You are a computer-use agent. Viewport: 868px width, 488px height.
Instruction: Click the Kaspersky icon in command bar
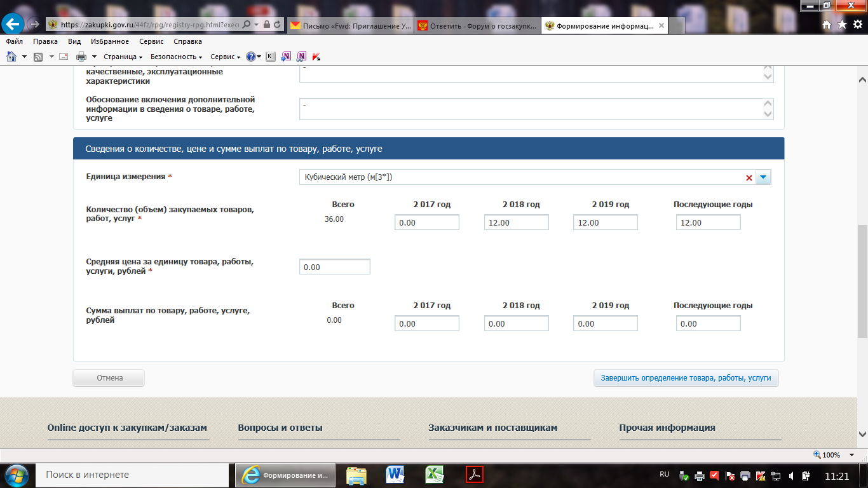pyautogui.click(x=271, y=57)
